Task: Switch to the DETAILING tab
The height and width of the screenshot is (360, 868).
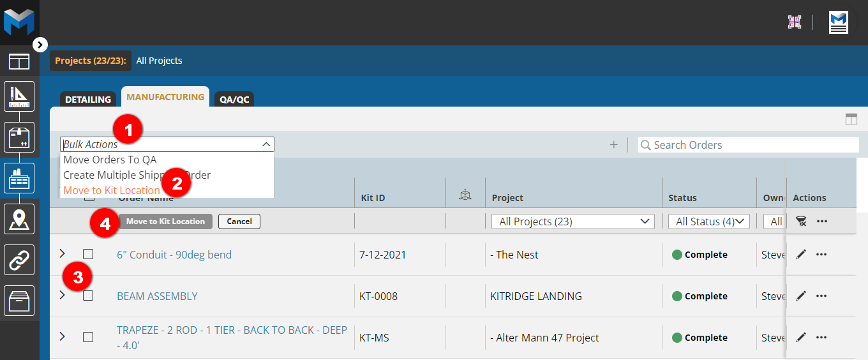Action: [x=88, y=100]
